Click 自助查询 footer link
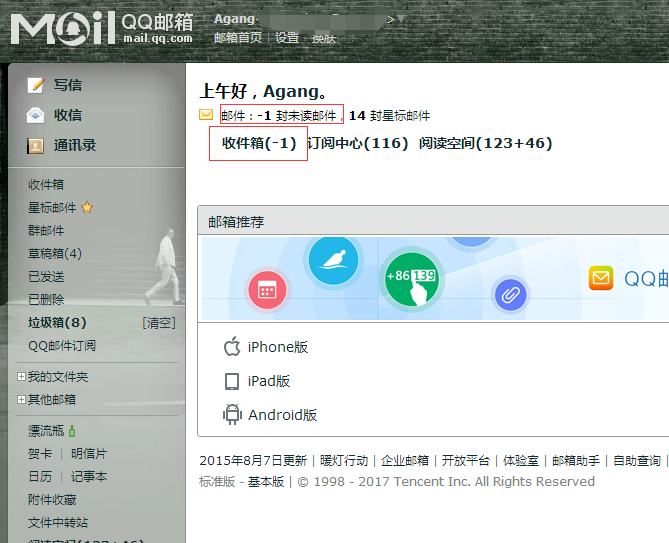Screen dimensions: 669x543 click(x=637, y=461)
